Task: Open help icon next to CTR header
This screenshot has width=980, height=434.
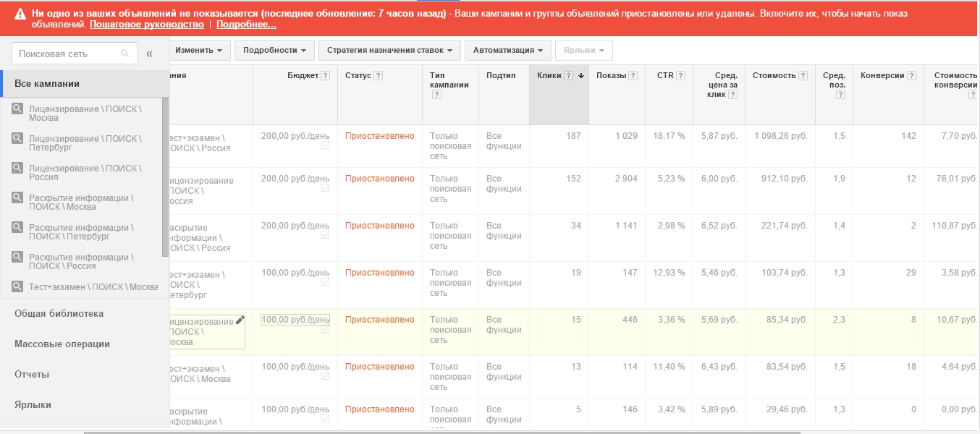Action: point(681,76)
